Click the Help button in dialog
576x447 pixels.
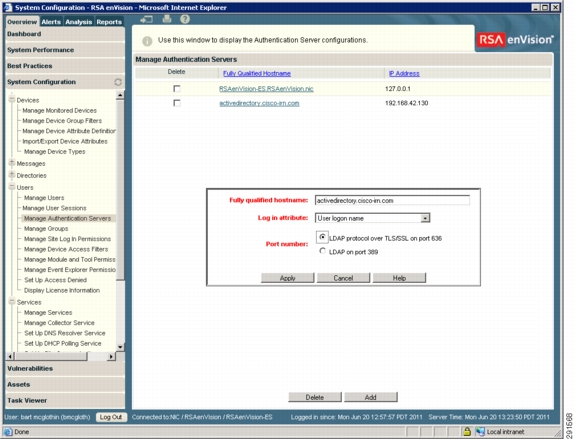click(399, 278)
